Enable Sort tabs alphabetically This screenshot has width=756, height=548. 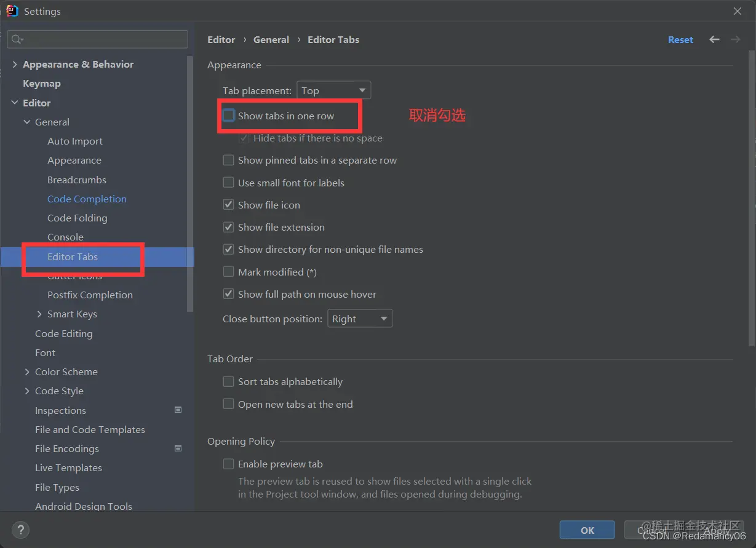[228, 381]
